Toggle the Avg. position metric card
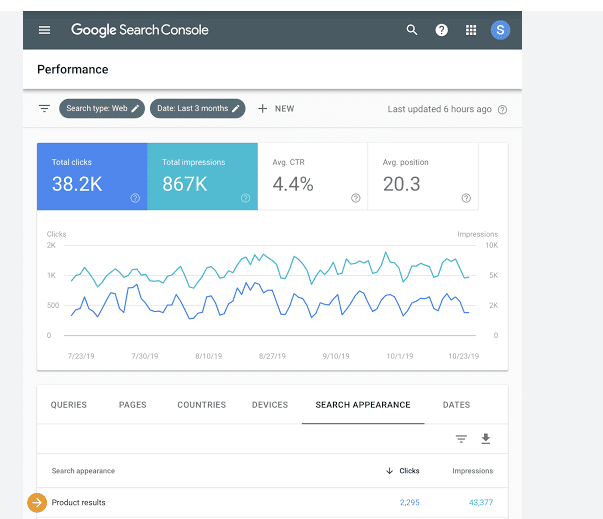This screenshot has height=519, width=603. (423, 176)
